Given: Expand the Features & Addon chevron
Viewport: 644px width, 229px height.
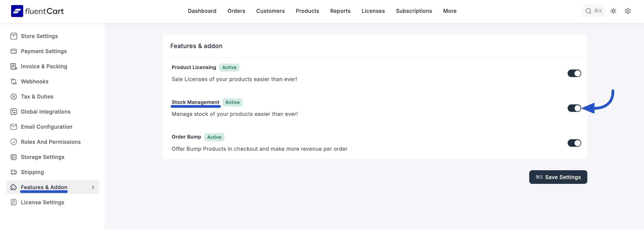Looking at the screenshot, I should pyautogui.click(x=93, y=187).
